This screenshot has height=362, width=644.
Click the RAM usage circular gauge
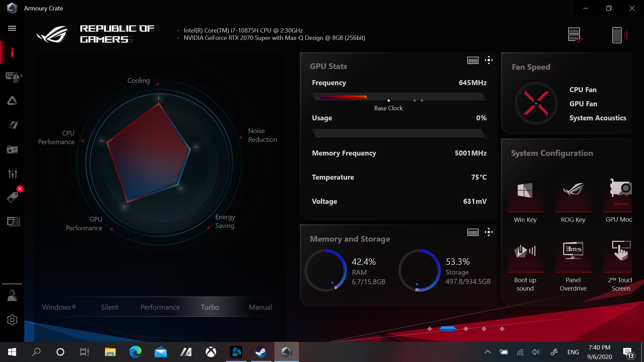[325, 270]
